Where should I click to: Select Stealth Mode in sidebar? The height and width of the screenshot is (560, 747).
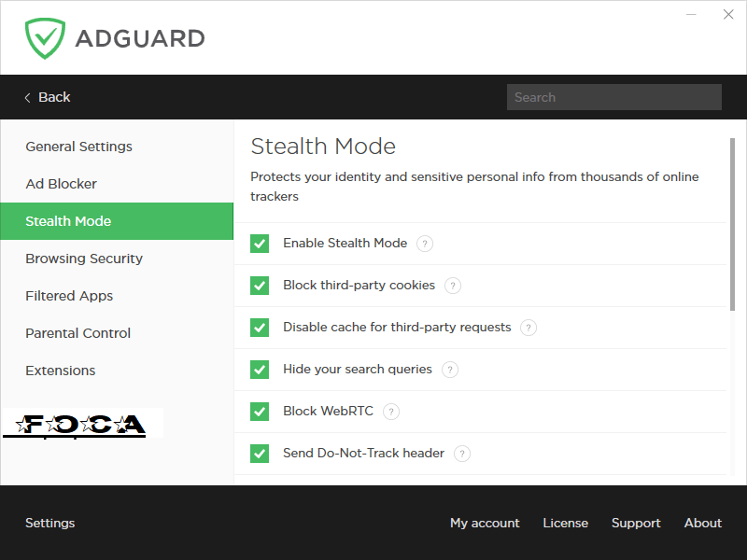[x=117, y=221]
